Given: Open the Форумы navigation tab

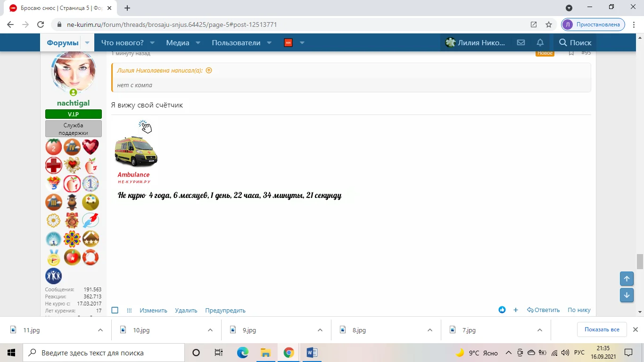Looking at the screenshot, I should coord(62,43).
